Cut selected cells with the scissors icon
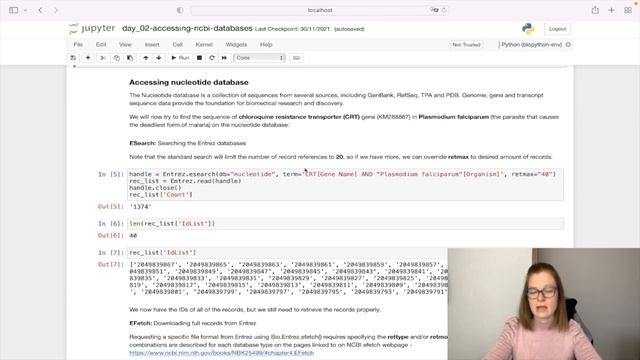This screenshot has height=360, width=640. pos(103,58)
